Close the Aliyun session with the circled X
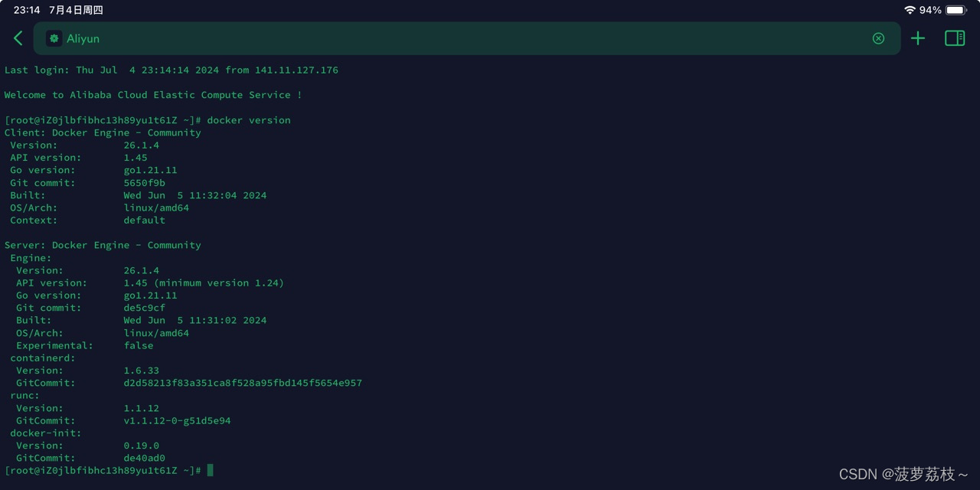 (878, 38)
